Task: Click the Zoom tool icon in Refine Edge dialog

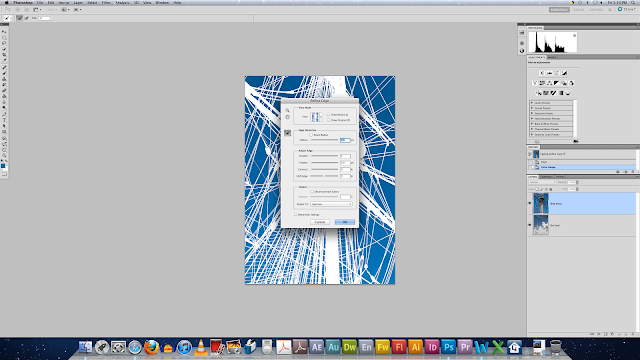Action: pos(287,111)
